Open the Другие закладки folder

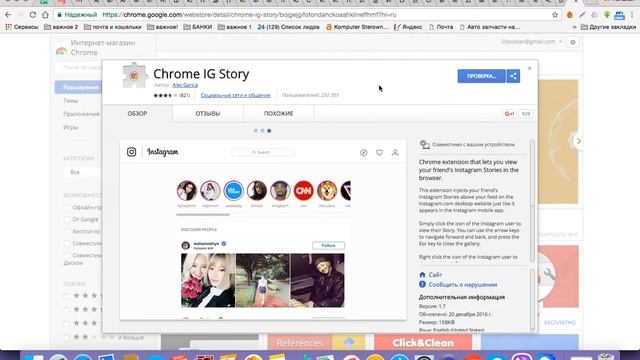[x=608, y=27]
